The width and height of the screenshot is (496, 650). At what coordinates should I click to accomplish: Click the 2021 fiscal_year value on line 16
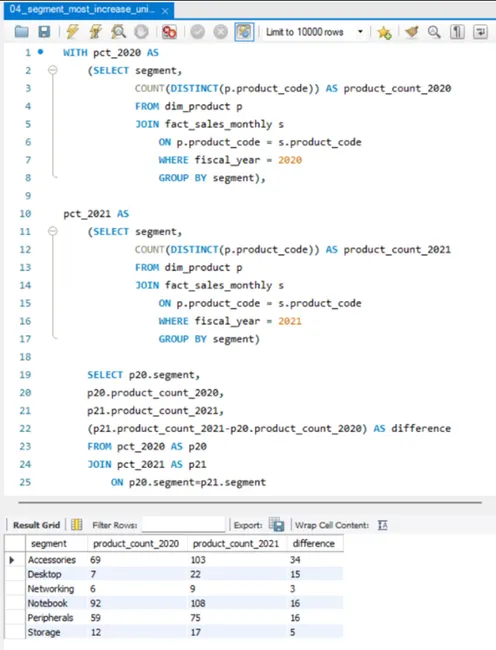pos(290,321)
